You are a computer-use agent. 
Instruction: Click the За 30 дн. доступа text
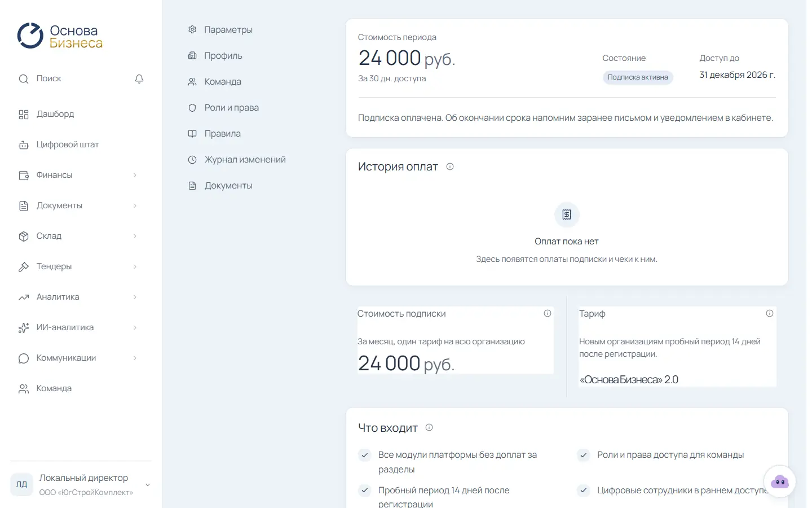tap(392, 78)
